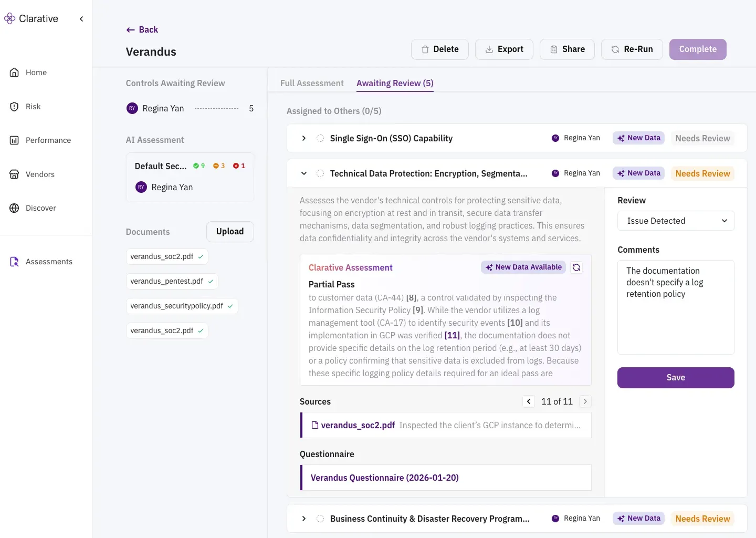The width and height of the screenshot is (756, 538).
Task: Switch to the Full Assessment tab
Action: point(312,83)
